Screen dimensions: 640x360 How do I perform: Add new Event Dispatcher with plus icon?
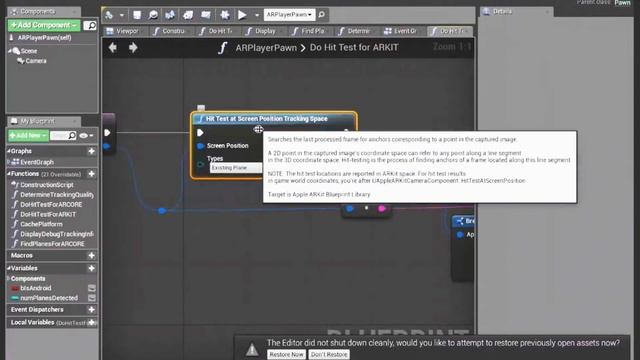pos(91,310)
